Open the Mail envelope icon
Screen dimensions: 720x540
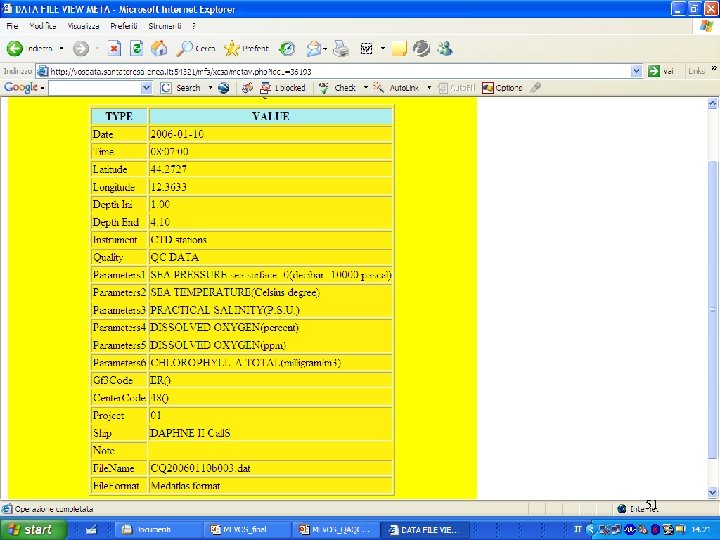click(314, 48)
